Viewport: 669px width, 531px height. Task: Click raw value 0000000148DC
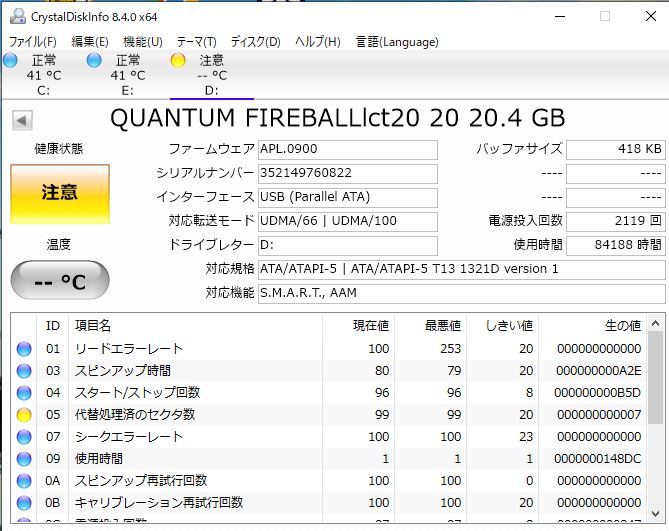(597, 459)
